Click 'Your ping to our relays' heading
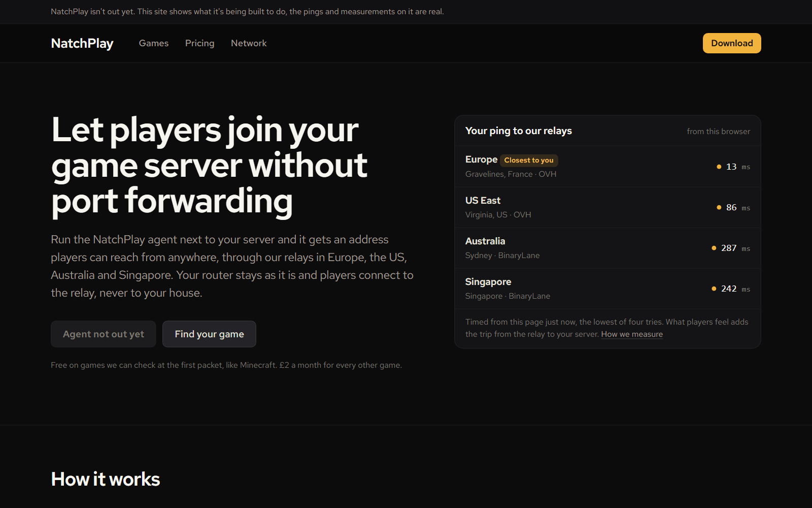812x508 pixels. (519, 131)
